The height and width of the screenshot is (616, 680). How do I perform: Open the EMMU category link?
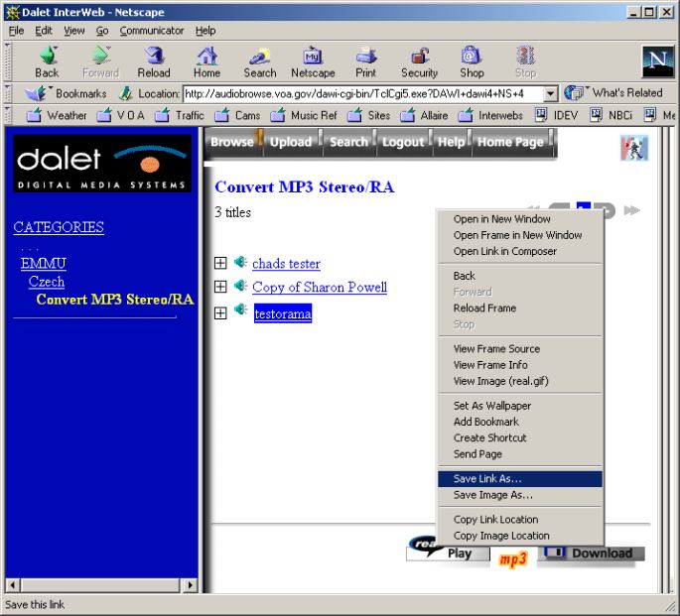[x=44, y=264]
